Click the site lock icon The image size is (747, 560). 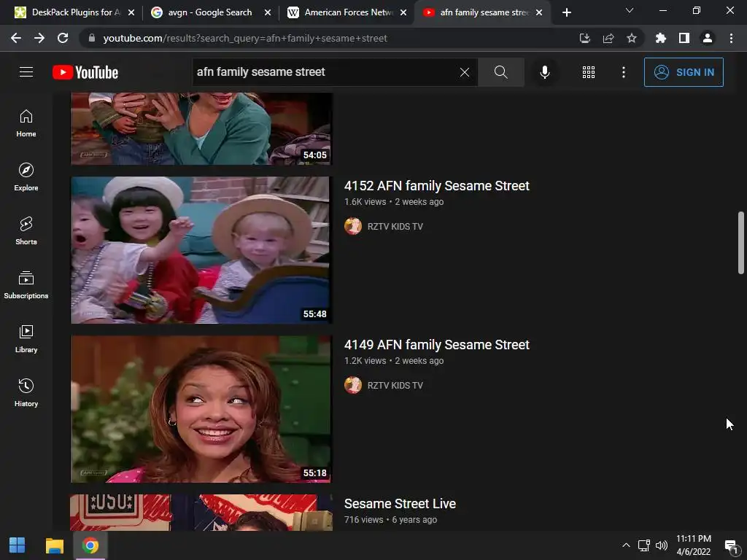[x=92, y=38]
